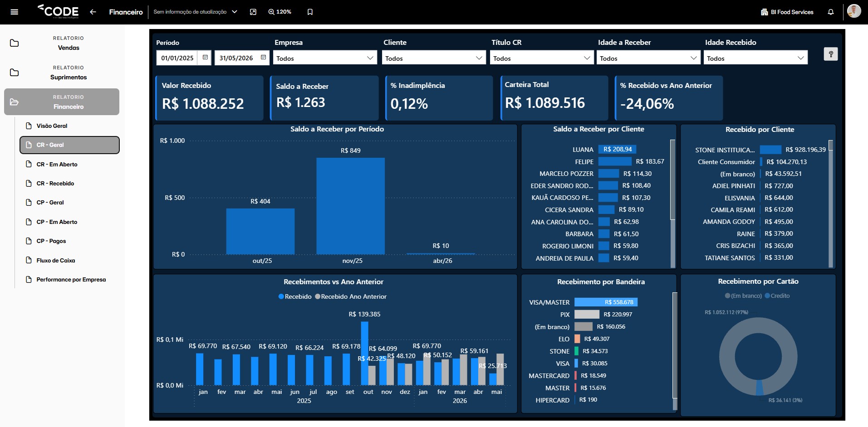Toggle the Recebido legend series
This screenshot has height=427, width=868.
click(x=295, y=296)
